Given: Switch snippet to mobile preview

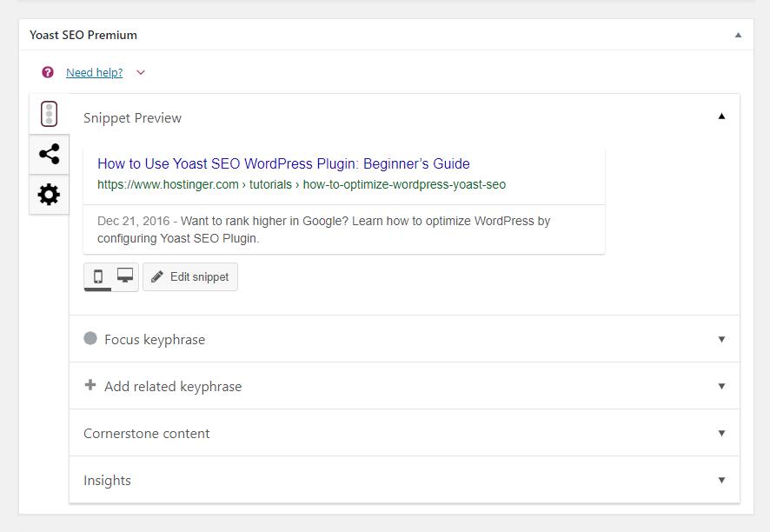Looking at the screenshot, I should (98, 276).
